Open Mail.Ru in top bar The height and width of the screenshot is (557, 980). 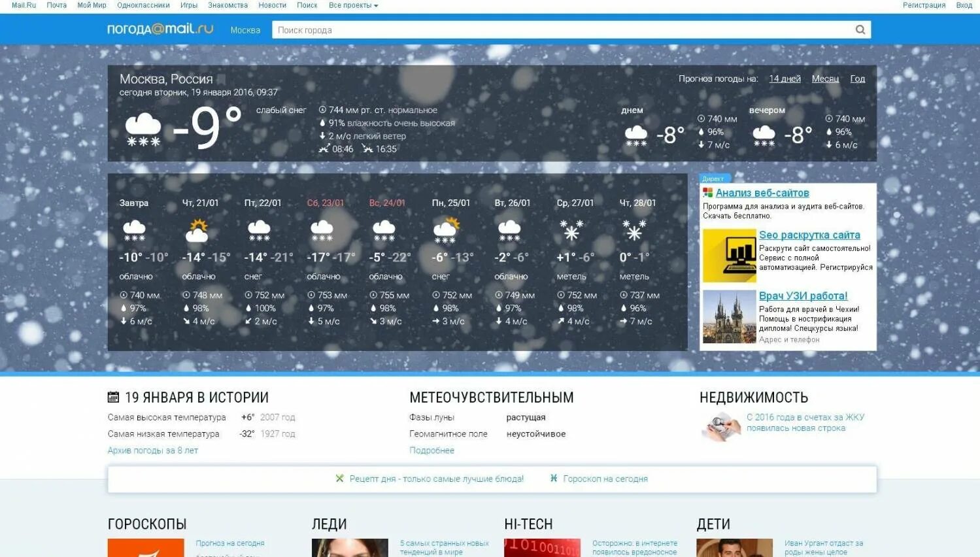click(24, 5)
